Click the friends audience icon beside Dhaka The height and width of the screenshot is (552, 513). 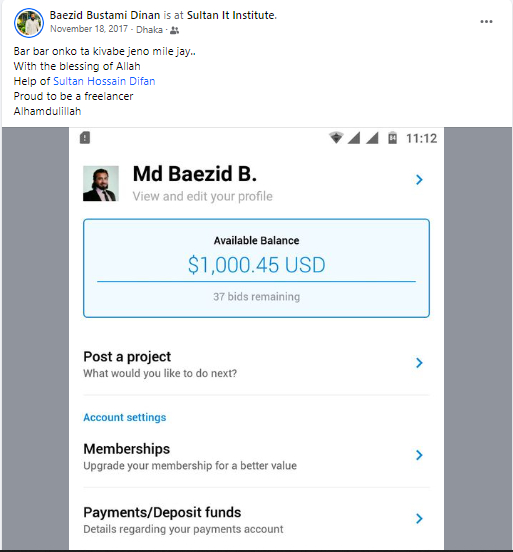tap(174, 31)
